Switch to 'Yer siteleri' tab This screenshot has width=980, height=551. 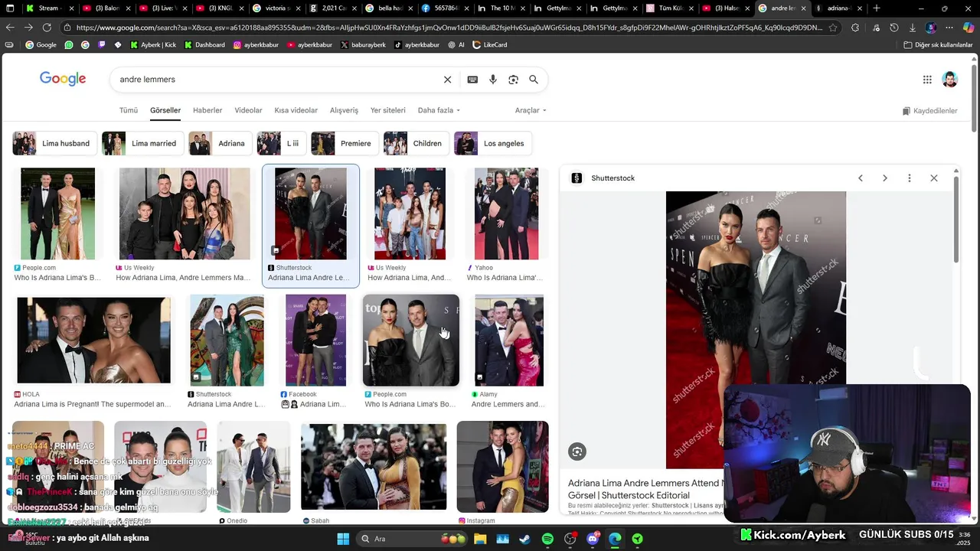click(387, 110)
